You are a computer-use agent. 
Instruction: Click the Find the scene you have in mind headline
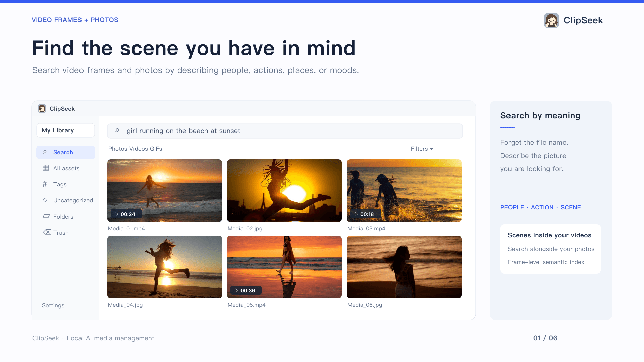[194, 48]
